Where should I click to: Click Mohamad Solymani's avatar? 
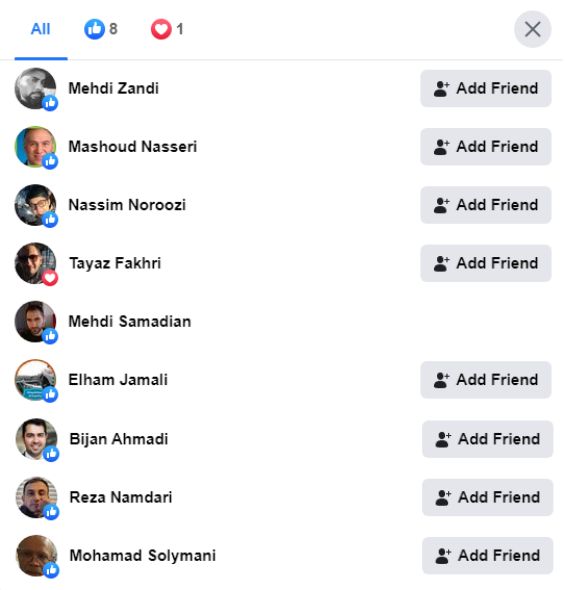[x=36, y=556]
